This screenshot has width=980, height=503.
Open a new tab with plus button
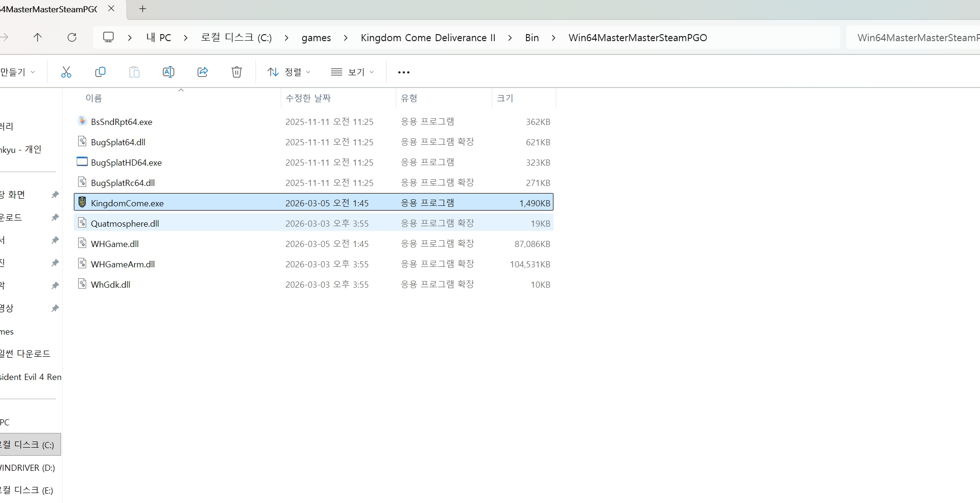(143, 9)
